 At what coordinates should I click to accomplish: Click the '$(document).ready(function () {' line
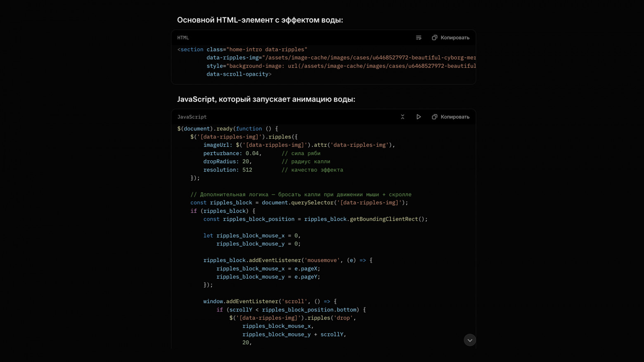tap(227, 129)
